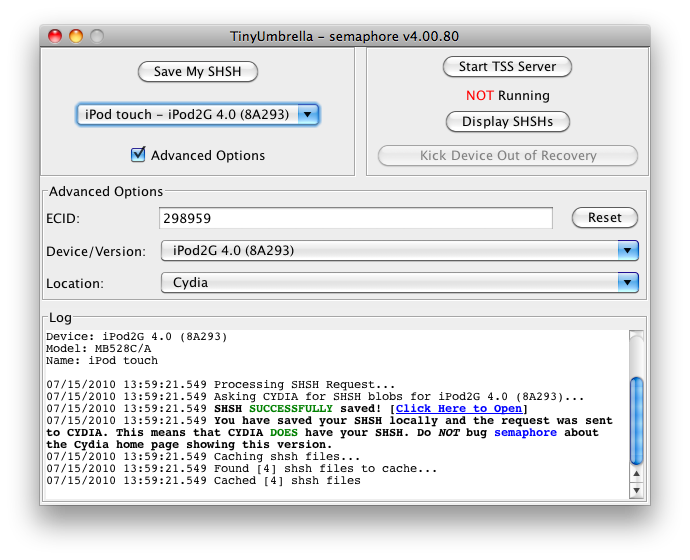Open the 'Click Here to Open' link

(x=459, y=409)
